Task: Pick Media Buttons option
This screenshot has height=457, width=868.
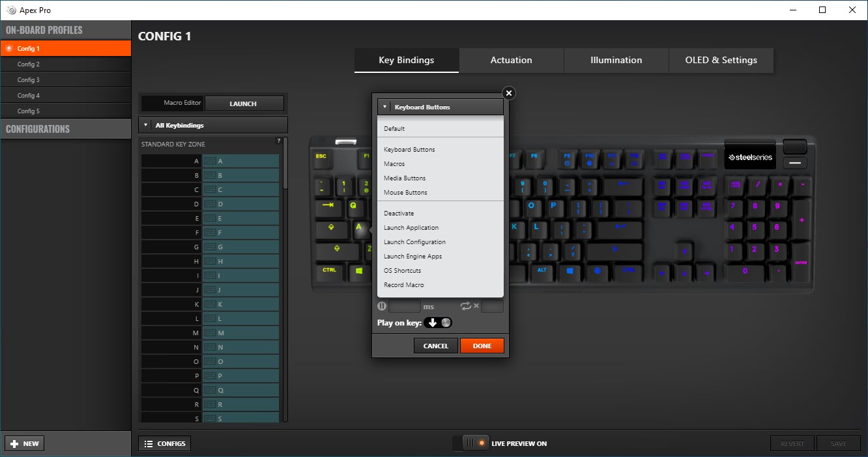Action: coord(405,178)
